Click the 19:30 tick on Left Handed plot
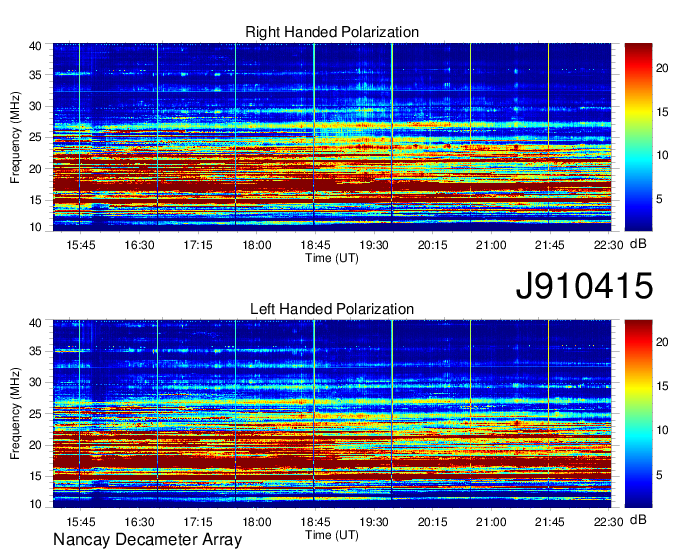 (x=374, y=522)
